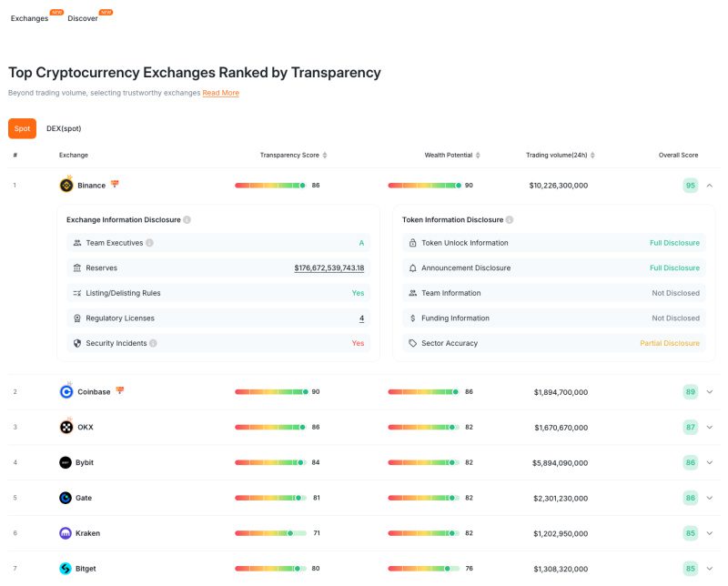Click info icon beside Team Executives
Screen dimensions: 728x586
(x=150, y=243)
